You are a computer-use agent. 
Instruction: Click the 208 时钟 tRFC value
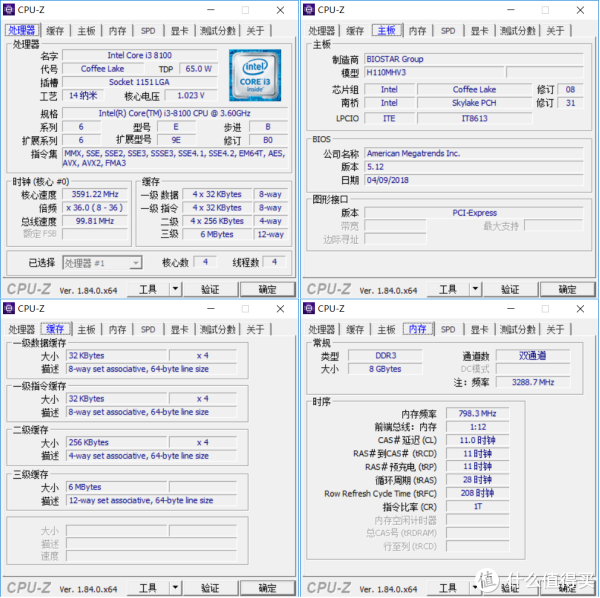tap(478, 493)
